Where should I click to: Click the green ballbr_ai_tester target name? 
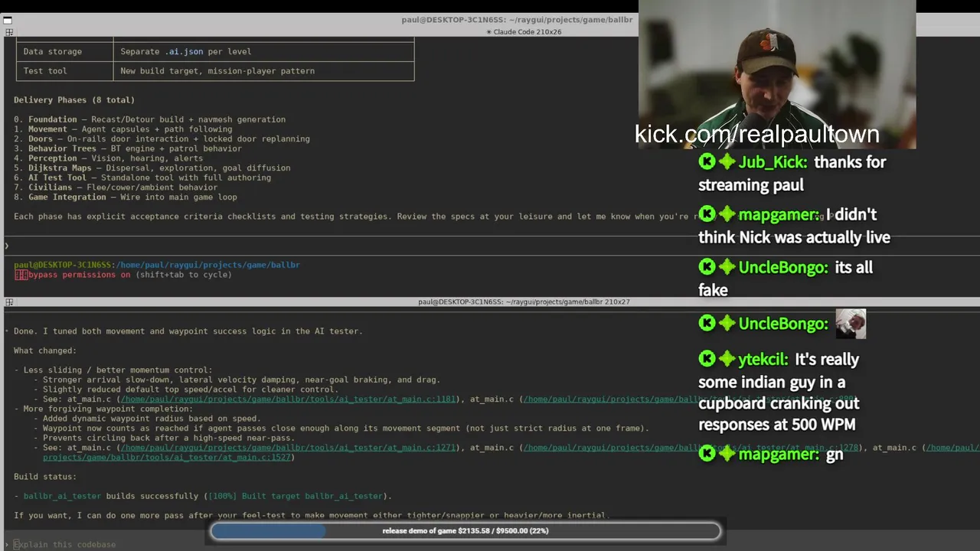pos(62,496)
